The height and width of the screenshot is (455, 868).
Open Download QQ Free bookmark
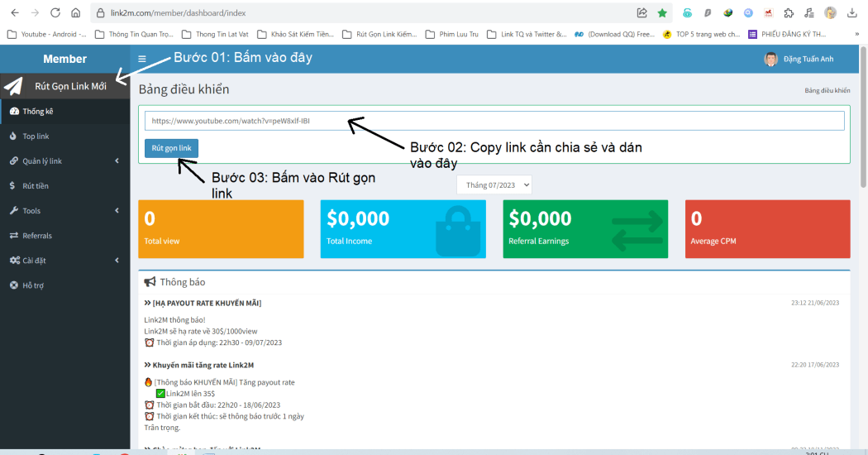pyautogui.click(x=614, y=35)
